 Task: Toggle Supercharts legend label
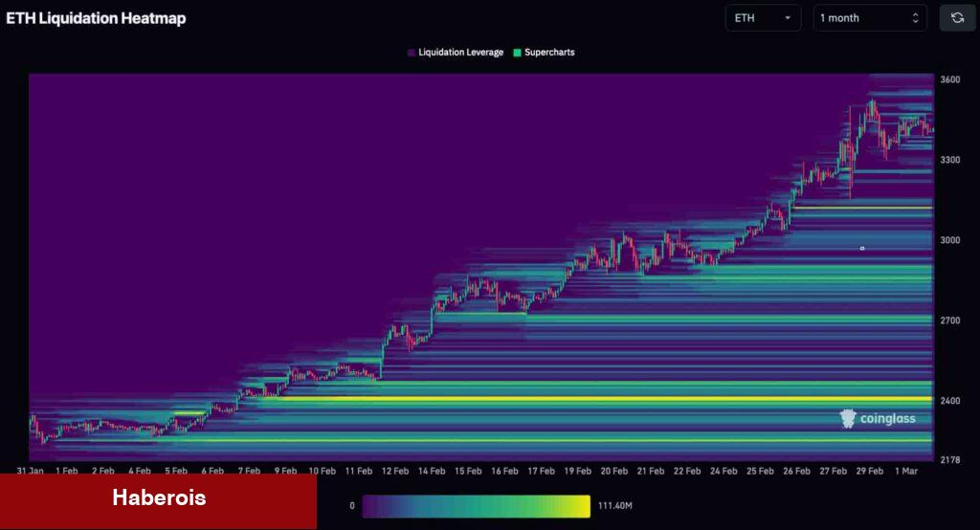pos(549,53)
